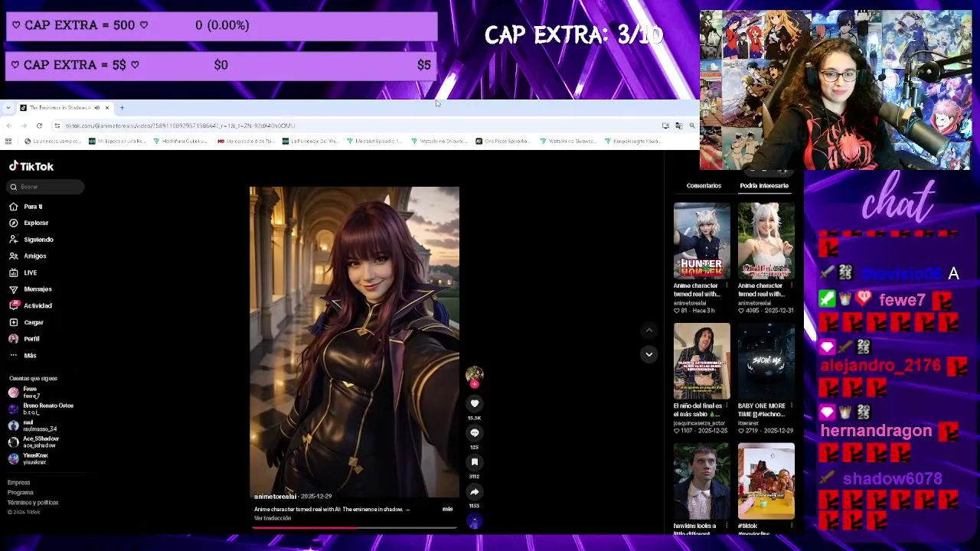980x551 pixels.
Task: Expand the Más menu
Action: point(23,355)
